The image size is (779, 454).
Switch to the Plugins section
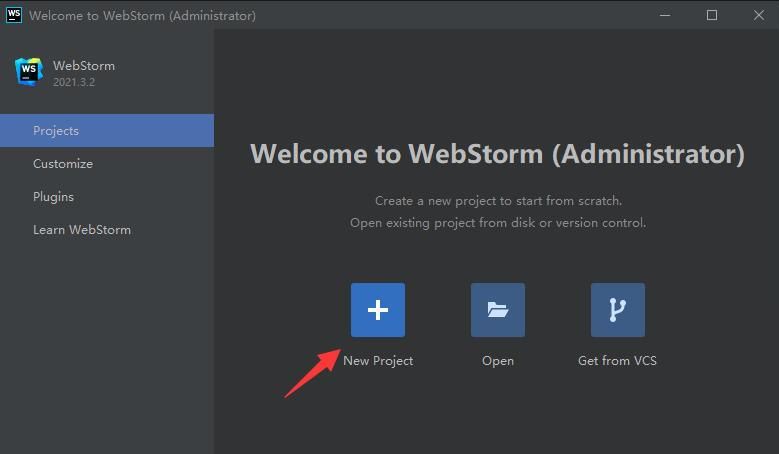107,197
